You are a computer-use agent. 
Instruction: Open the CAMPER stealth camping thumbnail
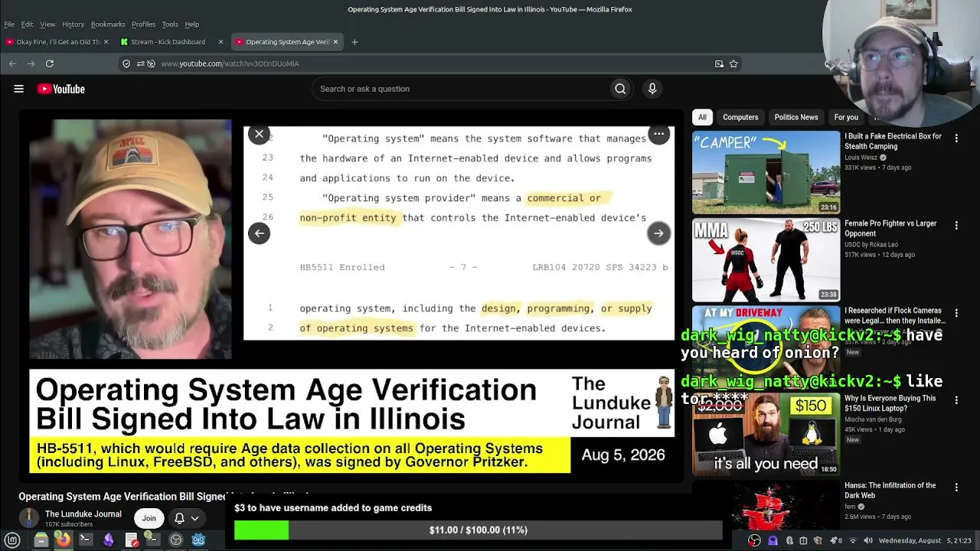click(766, 173)
